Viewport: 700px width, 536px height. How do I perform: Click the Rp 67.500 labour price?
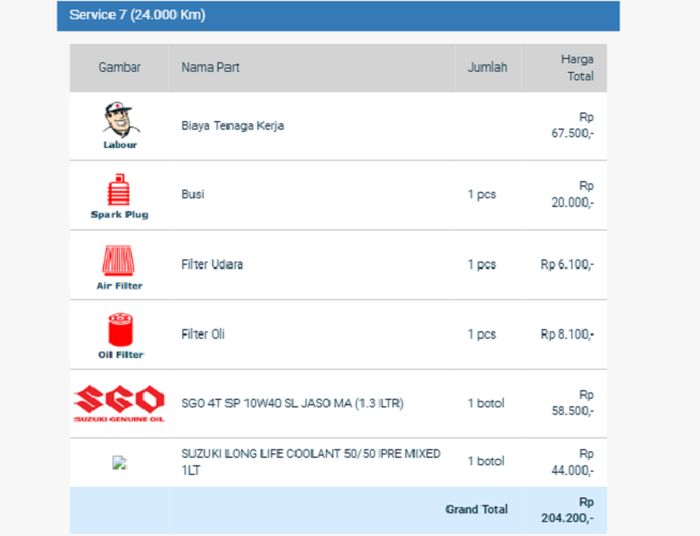573,125
